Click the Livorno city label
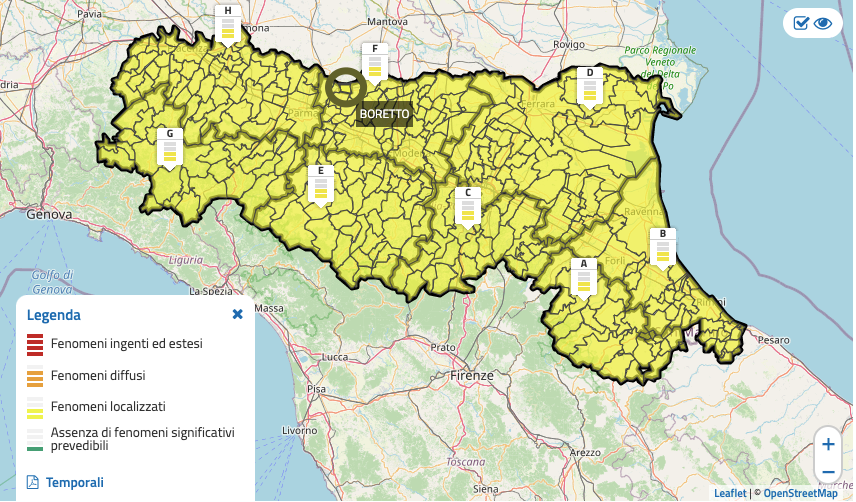The height and width of the screenshot is (502, 856). point(300,431)
